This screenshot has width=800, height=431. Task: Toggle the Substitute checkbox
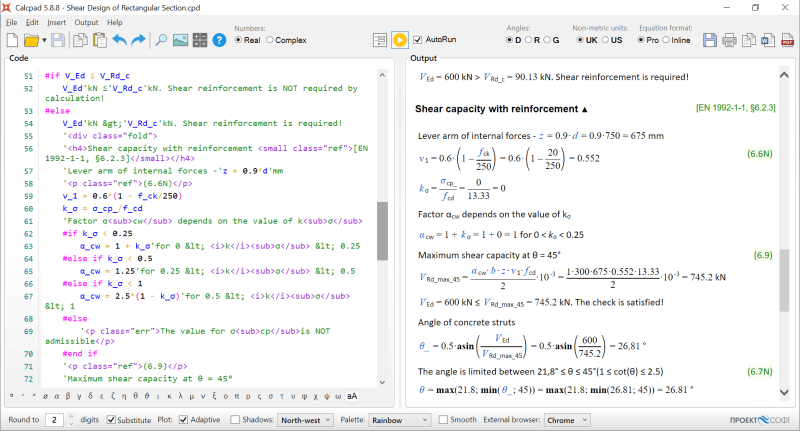click(x=111, y=420)
